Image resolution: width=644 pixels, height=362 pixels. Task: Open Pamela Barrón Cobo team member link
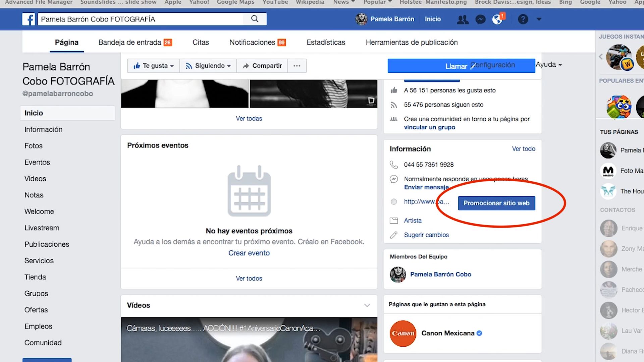pyautogui.click(x=441, y=275)
